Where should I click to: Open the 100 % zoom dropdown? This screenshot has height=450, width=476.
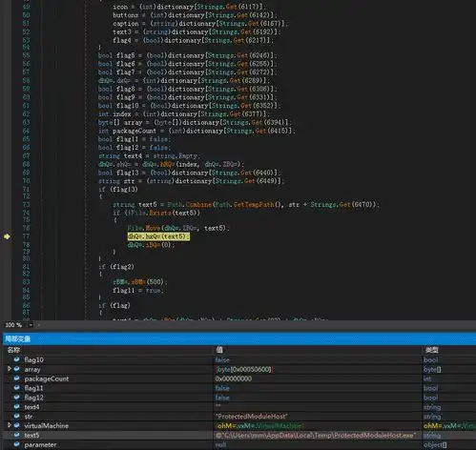coord(31,325)
